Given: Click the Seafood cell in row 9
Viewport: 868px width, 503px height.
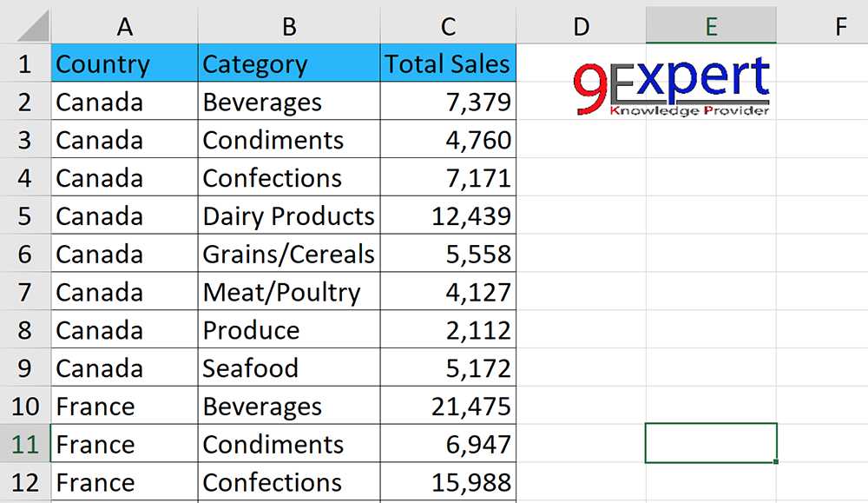Looking at the screenshot, I should 289,367.
